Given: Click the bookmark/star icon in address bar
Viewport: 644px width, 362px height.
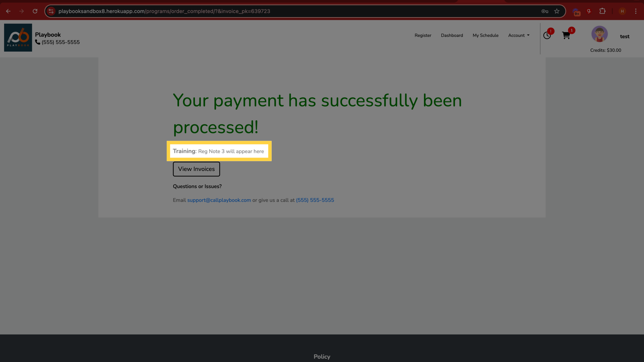Looking at the screenshot, I should (x=557, y=11).
